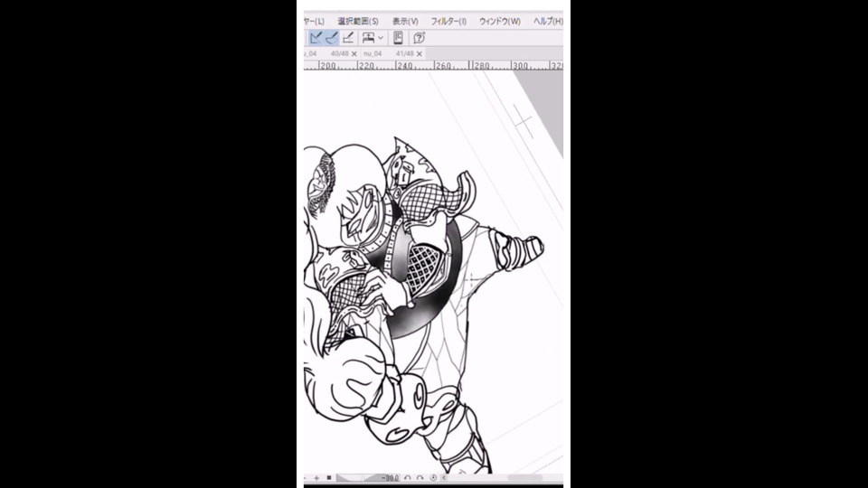
Task: Close the 41/48 canvas tab
Action: (420, 53)
